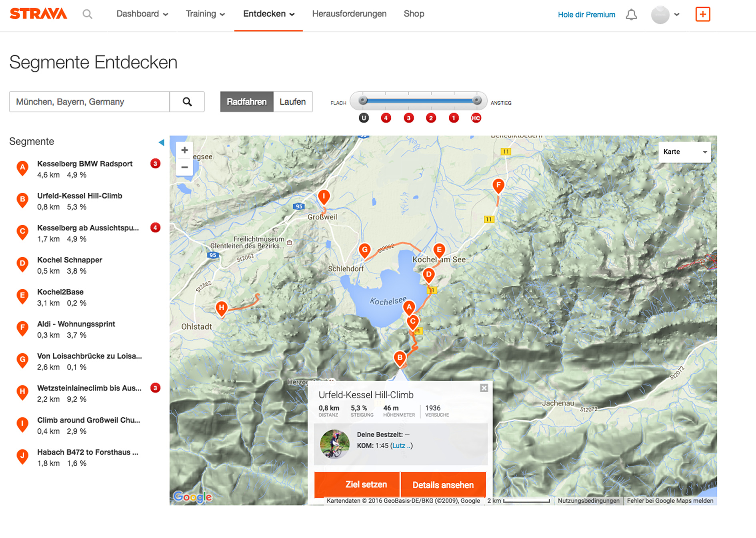Click the search magnifier icon in top navigation
The width and height of the screenshot is (756, 538).
coord(87,14)
